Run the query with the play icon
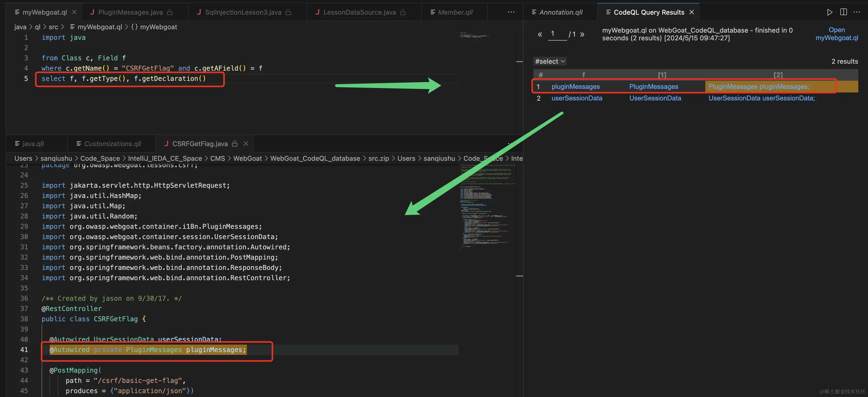Screen dimensions: 868x397 coord(830,12)
